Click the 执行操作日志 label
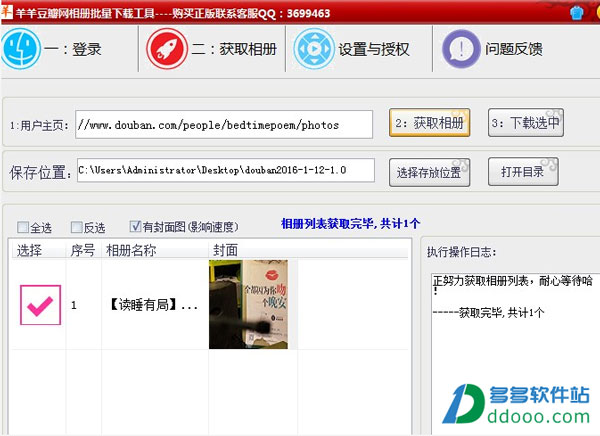The width and height of the screenshot is (600, 436). 461,252
